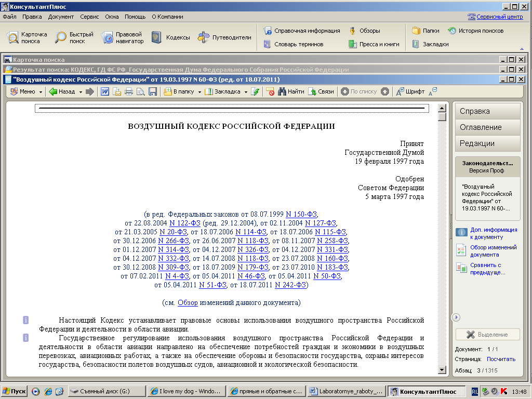Expand Назад history dropdown arrow

pos(81,92)
